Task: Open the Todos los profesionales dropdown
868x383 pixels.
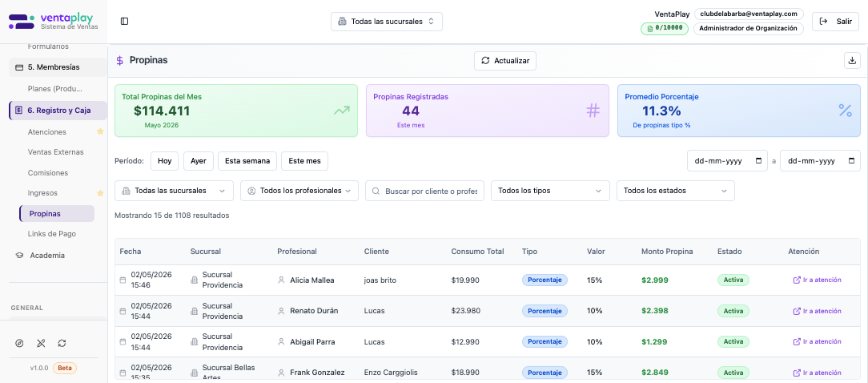Action: [x=299, y=191]
